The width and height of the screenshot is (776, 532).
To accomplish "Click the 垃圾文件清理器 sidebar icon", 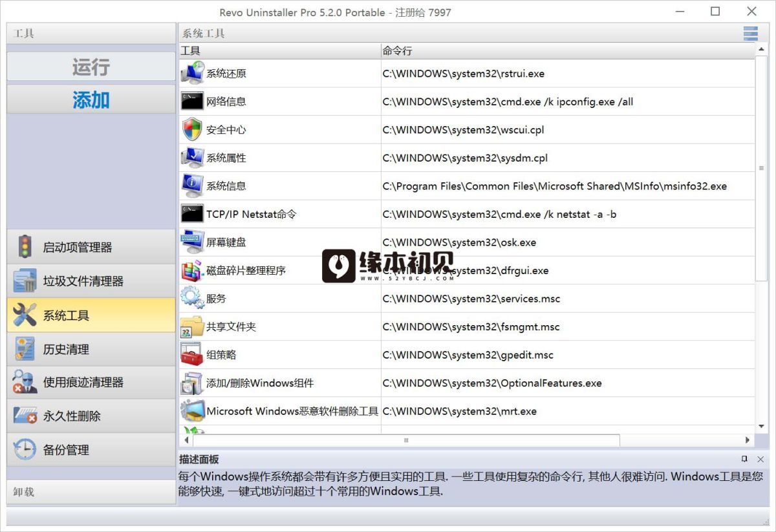I will tap(25, 281).
